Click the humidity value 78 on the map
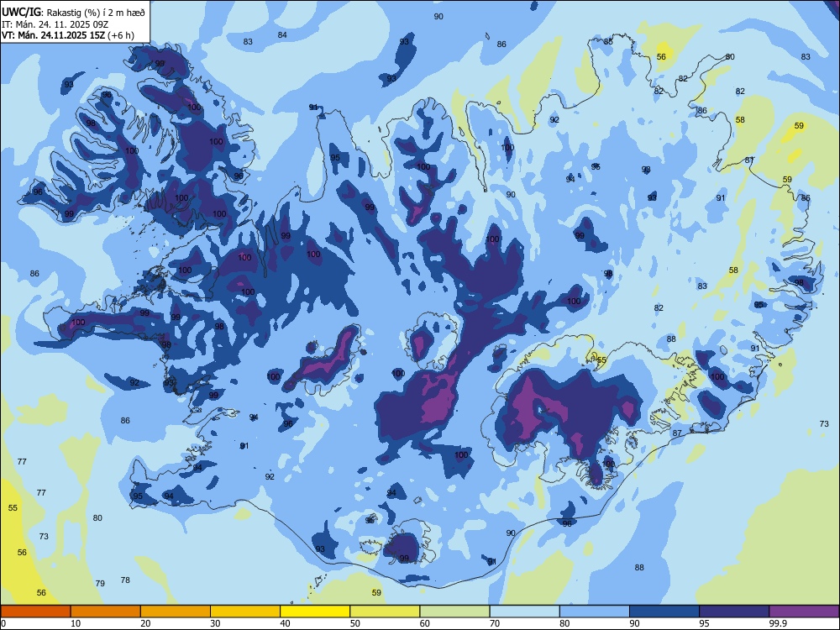The width and height of the screenshot is (840, 630). pyautogui.click(x=125, y=580)
